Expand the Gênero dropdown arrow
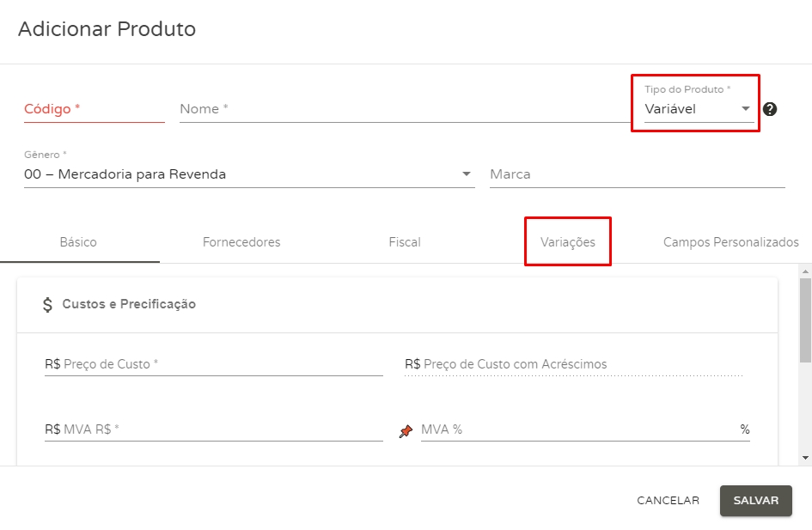The image size is (812, 530). click(x=467, y=174)
